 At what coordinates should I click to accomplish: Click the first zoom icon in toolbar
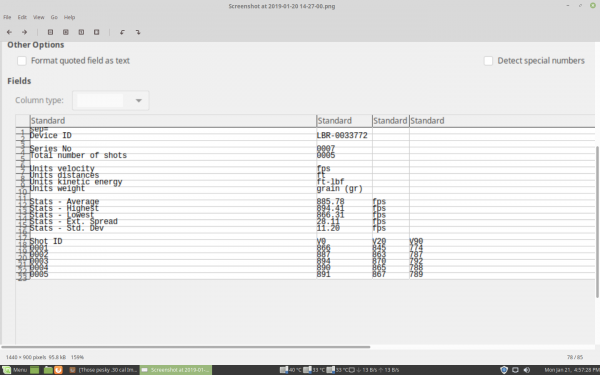tap(50, 32)
